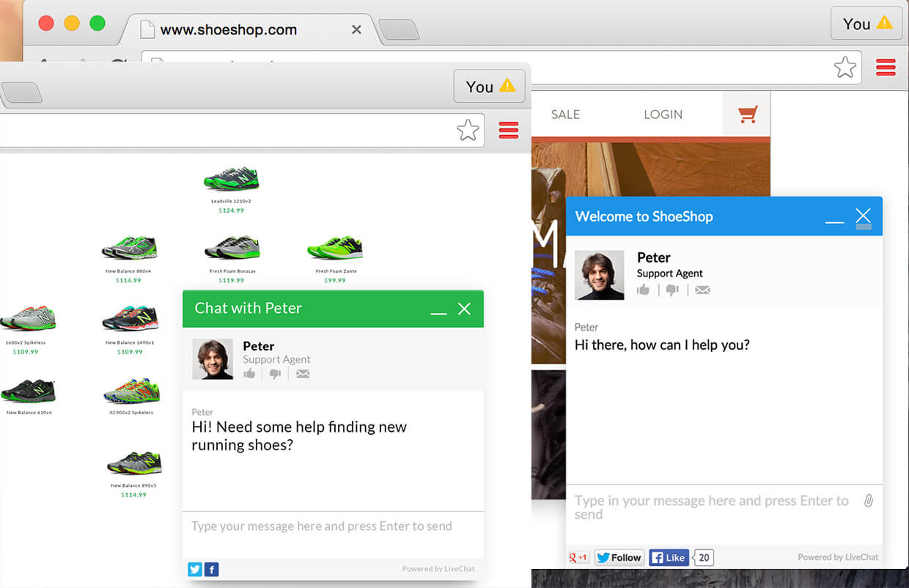
Task: Click You profile button in back browser window
Action: [x=866, y=23]
